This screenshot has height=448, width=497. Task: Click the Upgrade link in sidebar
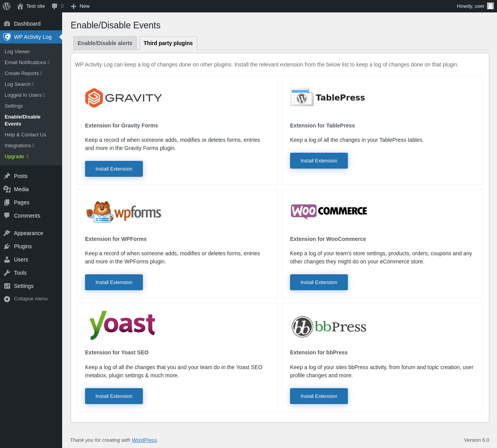click(14, 157)
